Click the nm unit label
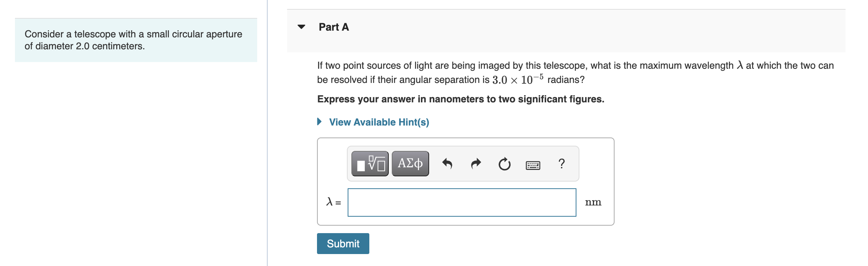868x266 pixels. (x=593, y=202)
